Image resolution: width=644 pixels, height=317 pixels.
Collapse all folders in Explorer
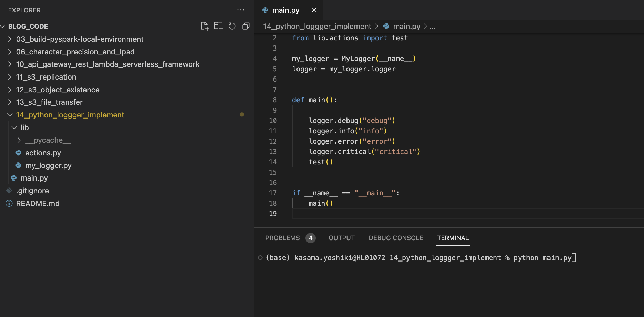coord(246,26)
